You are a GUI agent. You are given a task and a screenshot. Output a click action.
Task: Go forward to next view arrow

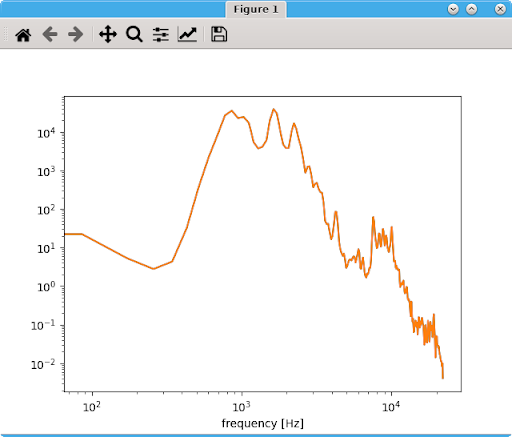(x=76, y=34)
